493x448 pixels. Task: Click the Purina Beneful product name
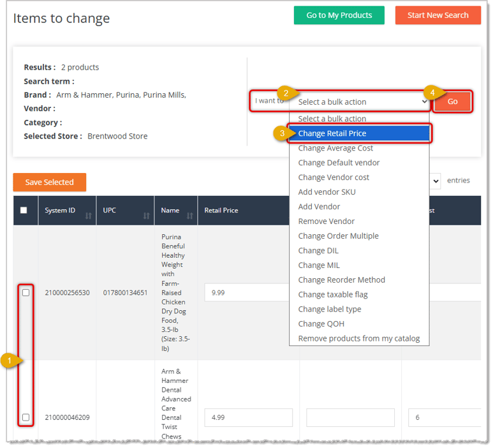176,294
